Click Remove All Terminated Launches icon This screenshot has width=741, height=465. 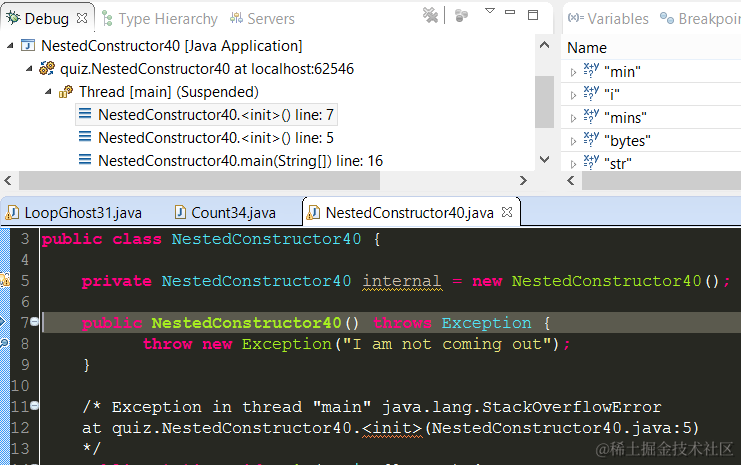point(430,15)
